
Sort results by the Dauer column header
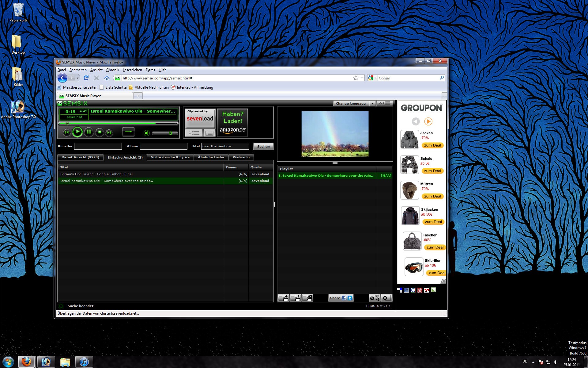tap(236, 167)
